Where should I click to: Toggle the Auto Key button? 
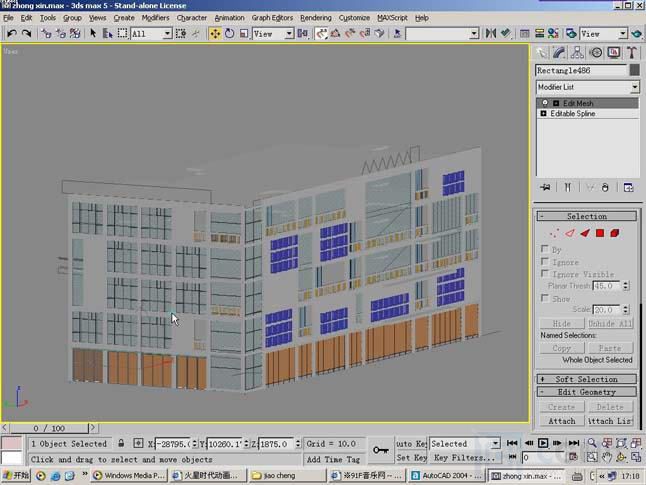click(411, 443)
